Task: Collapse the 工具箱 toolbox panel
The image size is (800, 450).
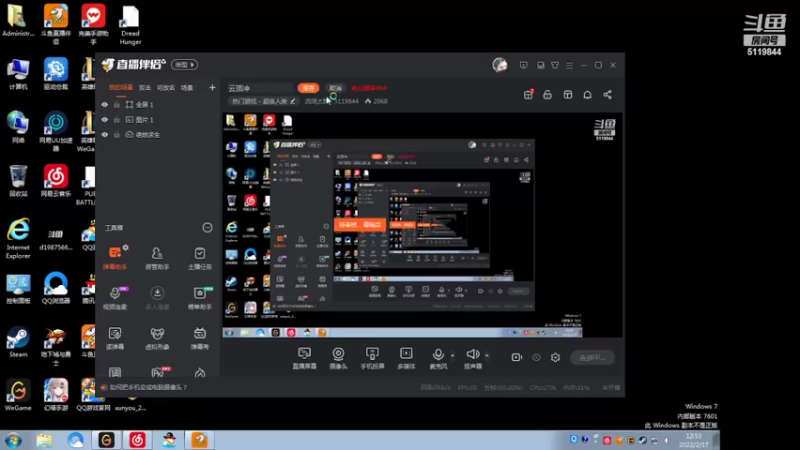Action: tap(207, 228)
